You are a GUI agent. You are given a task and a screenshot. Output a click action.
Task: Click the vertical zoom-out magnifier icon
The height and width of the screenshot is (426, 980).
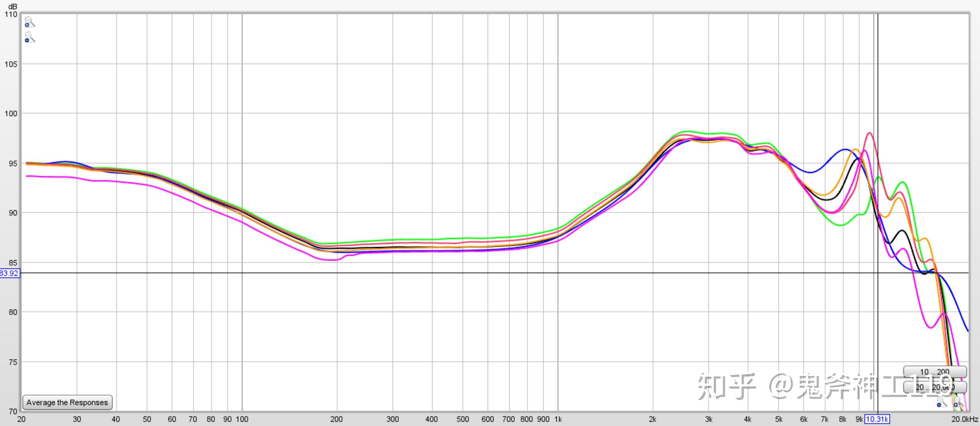point(29,37)
